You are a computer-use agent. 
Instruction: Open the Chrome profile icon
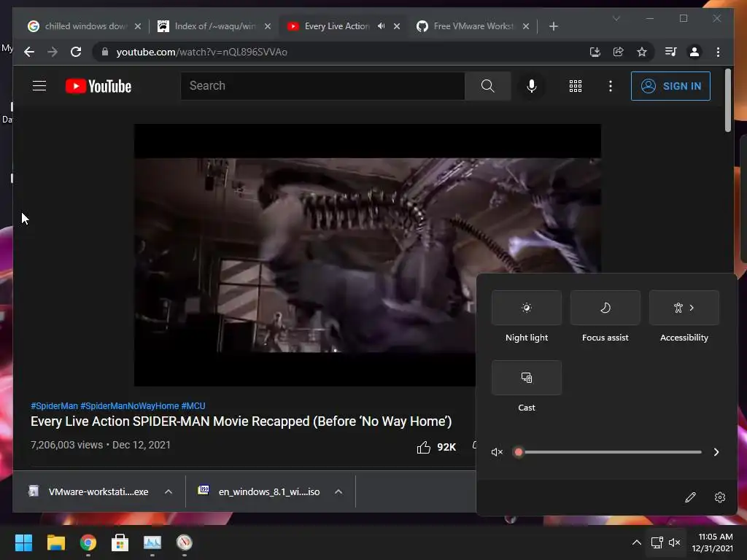[x=694, y=52]
